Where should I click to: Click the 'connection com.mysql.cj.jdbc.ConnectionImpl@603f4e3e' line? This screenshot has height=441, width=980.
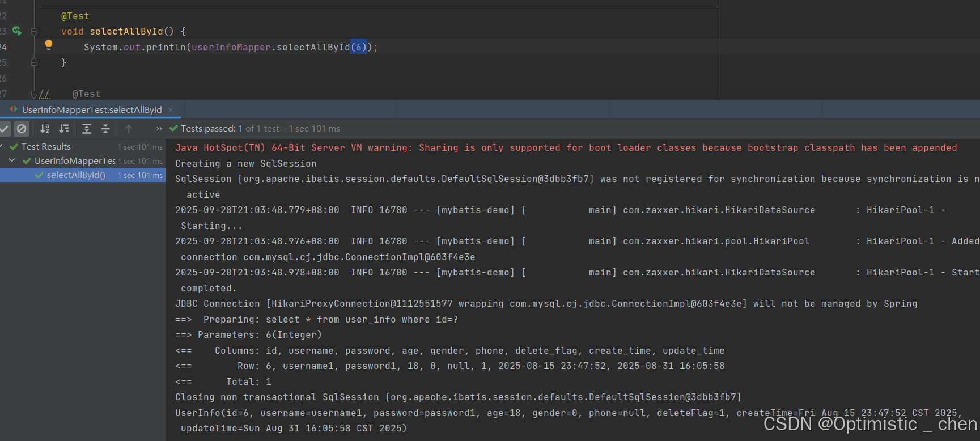328,257
